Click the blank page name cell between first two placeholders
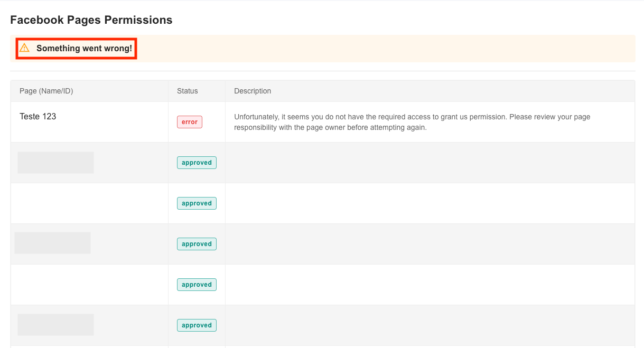644x348 pixels. [x=89, y=203]
